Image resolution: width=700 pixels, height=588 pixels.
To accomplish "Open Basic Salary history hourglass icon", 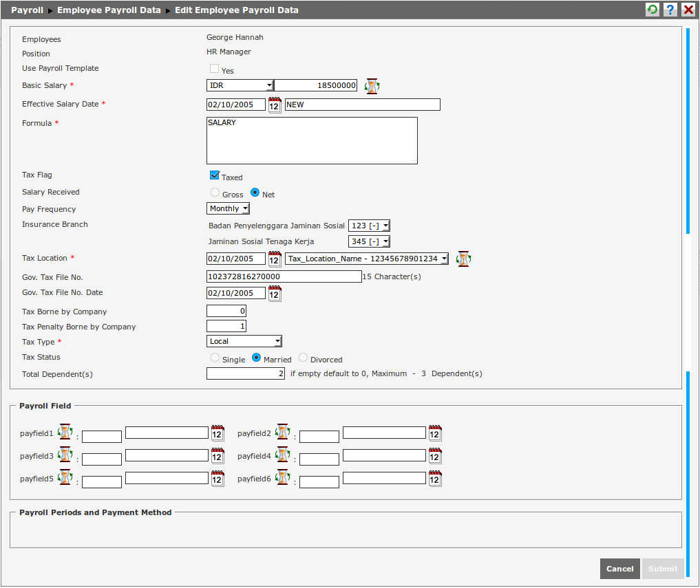I will tap(372, 86).
